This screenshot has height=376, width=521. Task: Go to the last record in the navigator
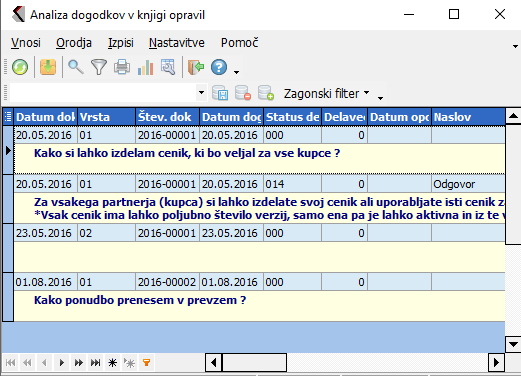[x=96, y=362]
